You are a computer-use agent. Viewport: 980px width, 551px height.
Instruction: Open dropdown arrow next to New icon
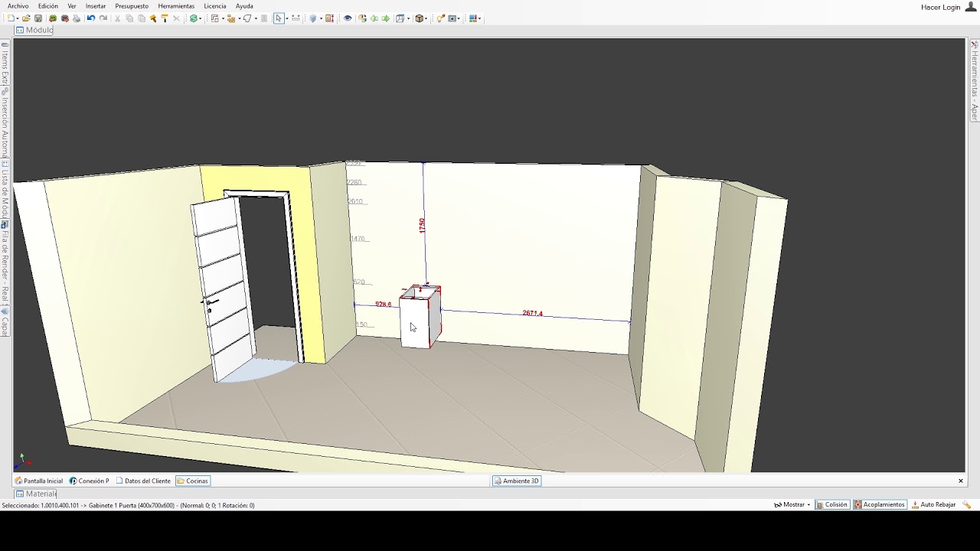[18, 18]
